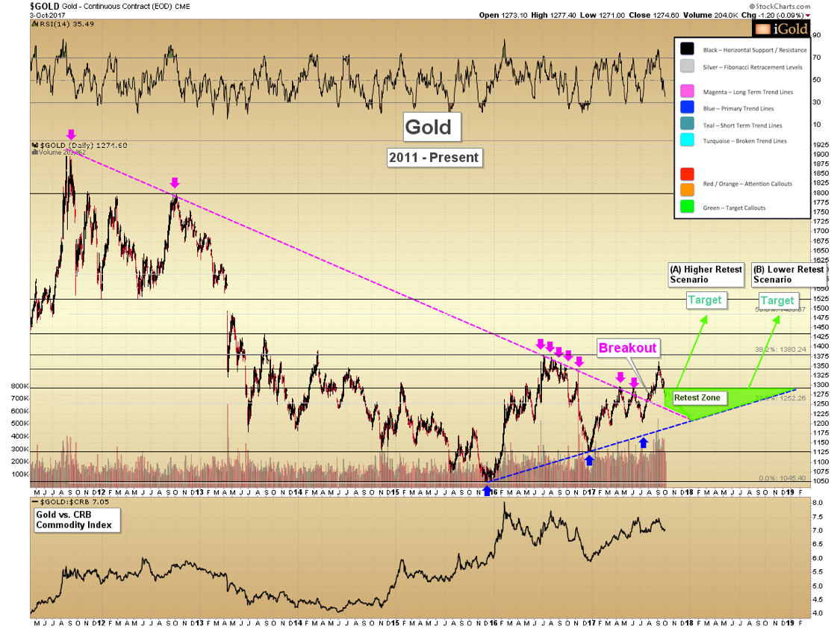
Task: Click the Gold vs. CRB Commodity Index label
Action: click(75, 519)
